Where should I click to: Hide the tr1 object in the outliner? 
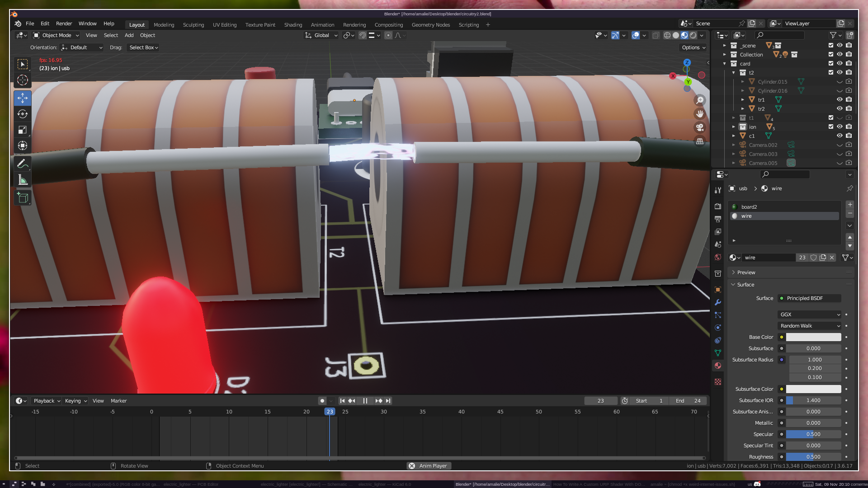[840, 99]
